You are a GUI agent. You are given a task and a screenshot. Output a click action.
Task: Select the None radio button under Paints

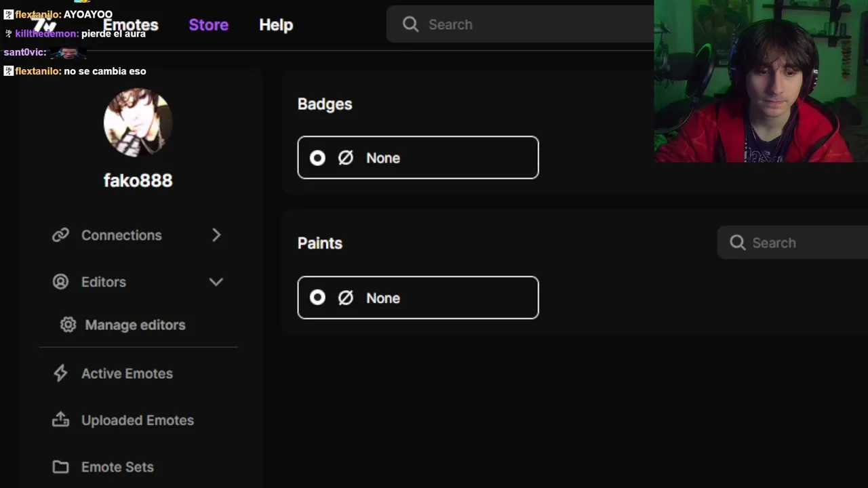(317, 298)
